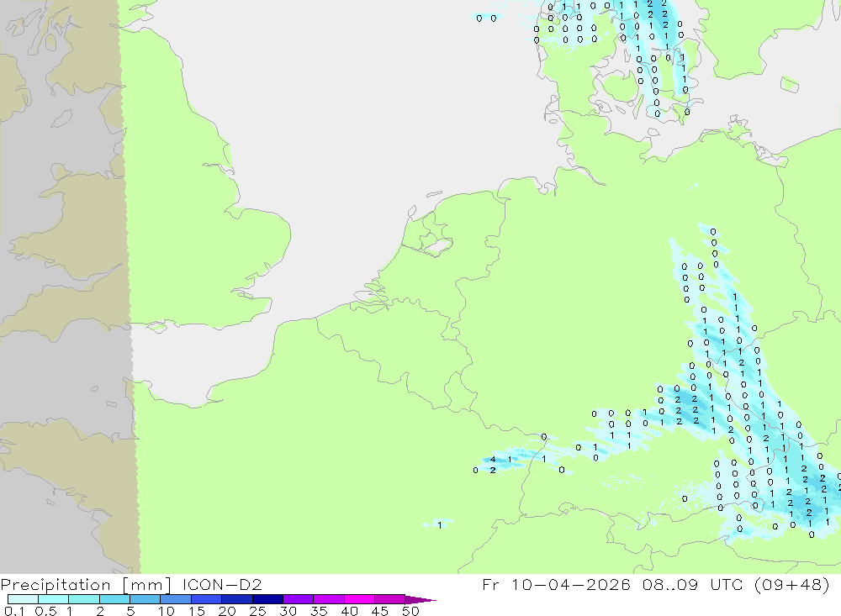This screenshot has height=616, width=841.
Task: Click the '0.1' legend tick label
Action: 14,611
